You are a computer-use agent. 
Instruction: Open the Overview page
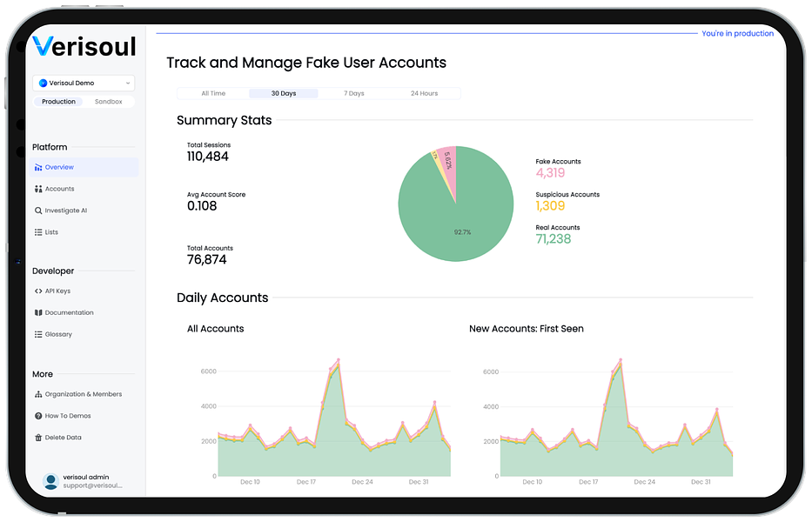(x=84, y=167)
